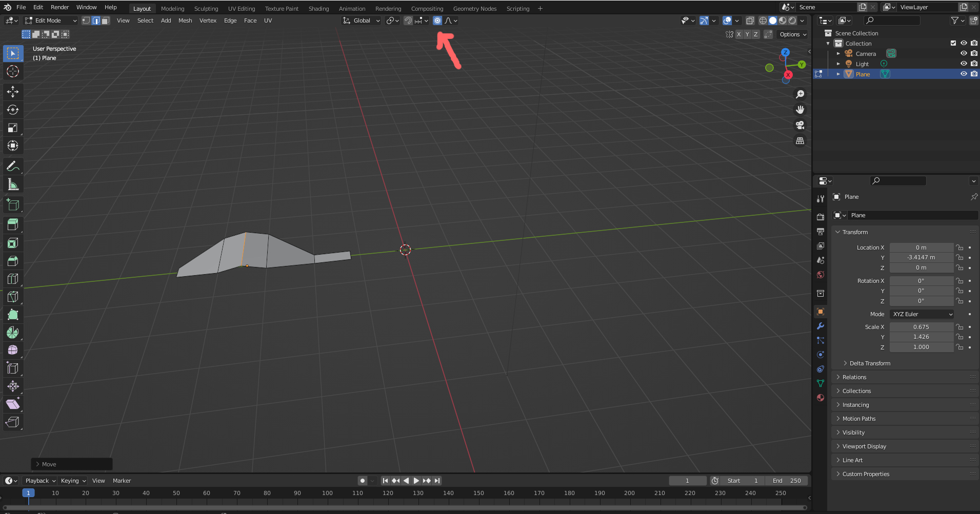The image size is (980, 514).
Task: Select the Inset Faces tool
Action: [x=13, y=243]
